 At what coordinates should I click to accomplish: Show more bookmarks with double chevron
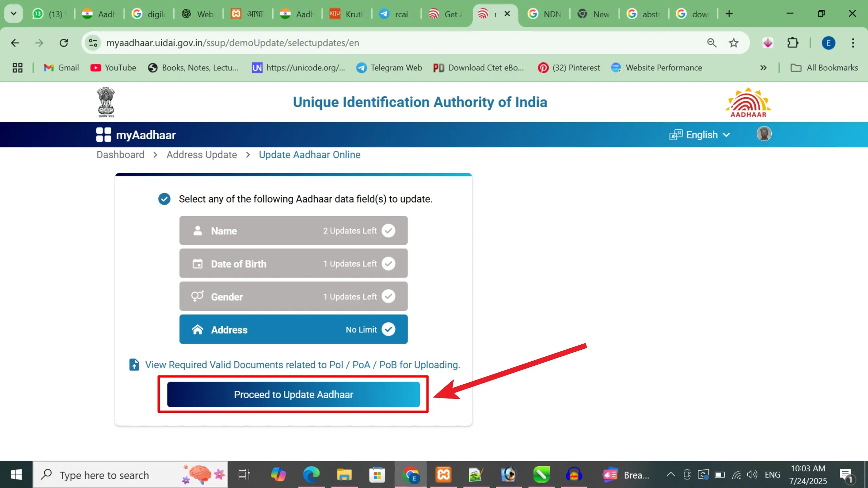pos(763,68)
